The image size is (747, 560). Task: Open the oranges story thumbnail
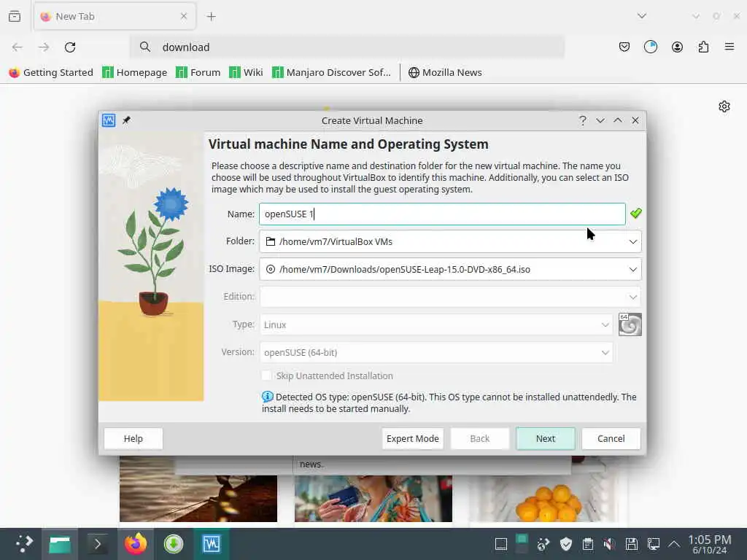[548, 499]
